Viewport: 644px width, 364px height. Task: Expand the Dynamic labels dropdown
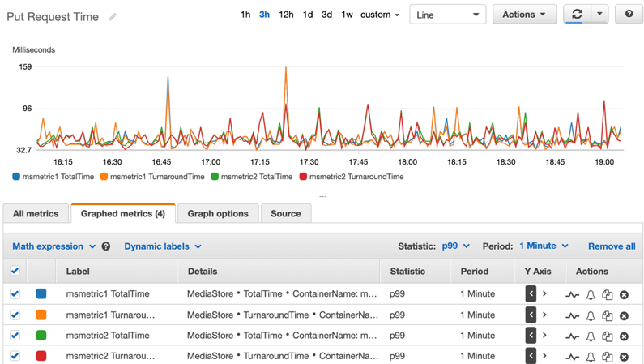163,246
